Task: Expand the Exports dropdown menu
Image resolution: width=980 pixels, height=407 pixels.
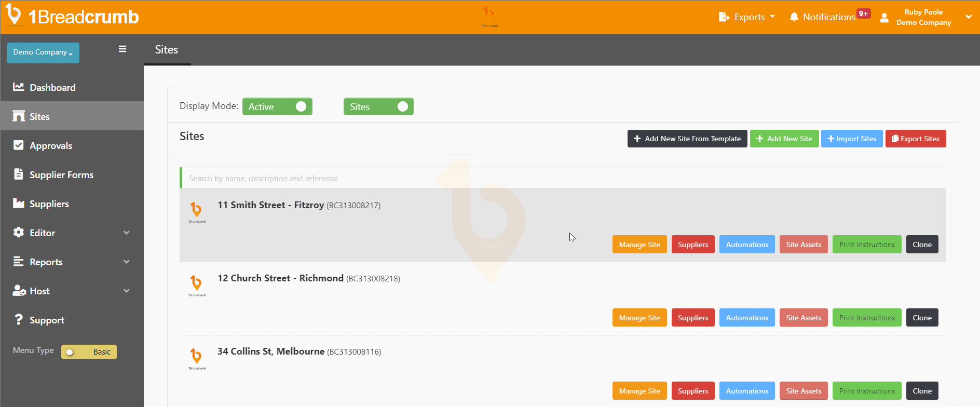Action: point(746,17)
